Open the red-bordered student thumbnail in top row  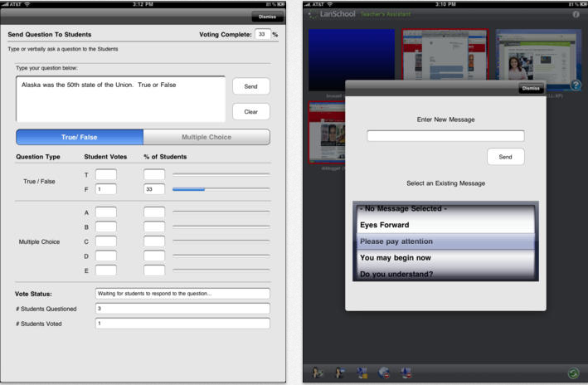click(x=445, y=55)
